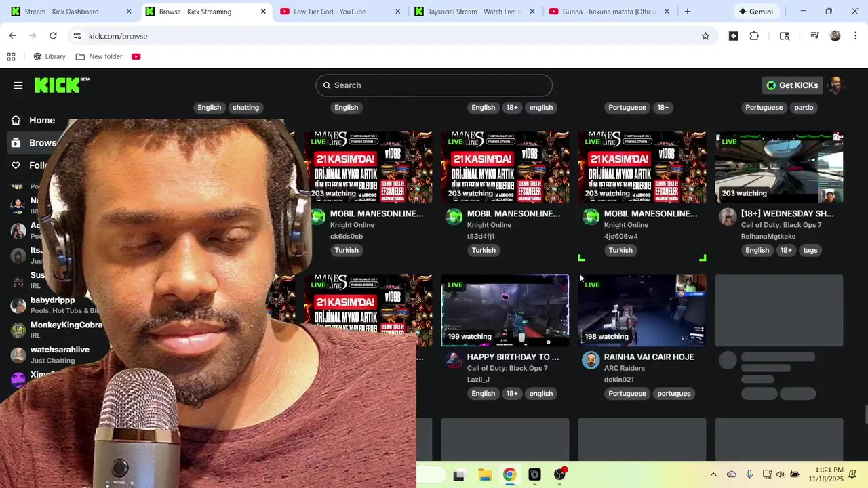Click the Get KICKs button
This screenshot has height=488, width=868.
pos(792,85)
